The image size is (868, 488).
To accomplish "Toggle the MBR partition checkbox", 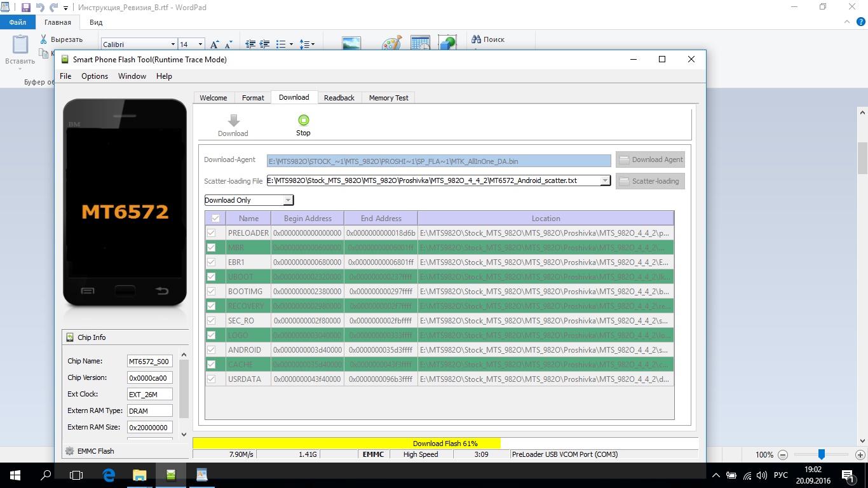I will pos(212,248).
